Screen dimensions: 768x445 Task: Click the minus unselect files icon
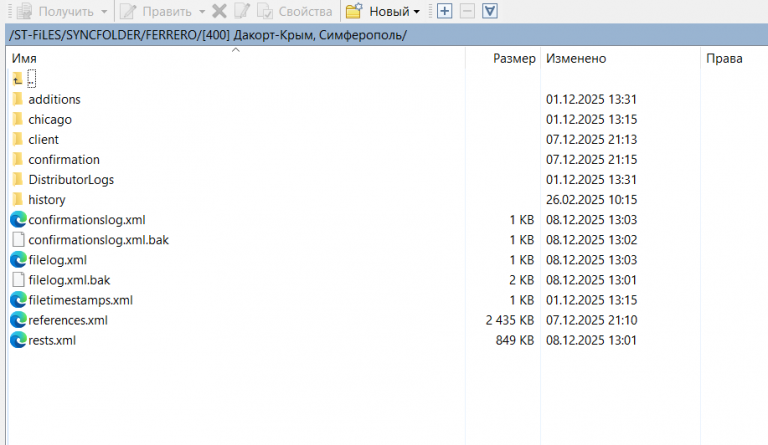tap(467, 11)
